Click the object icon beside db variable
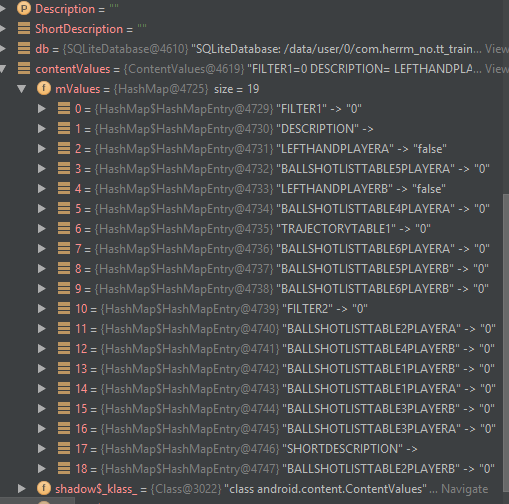Image resolution: width=509 pixels, height=504 pixels. [x=24, y=49]
